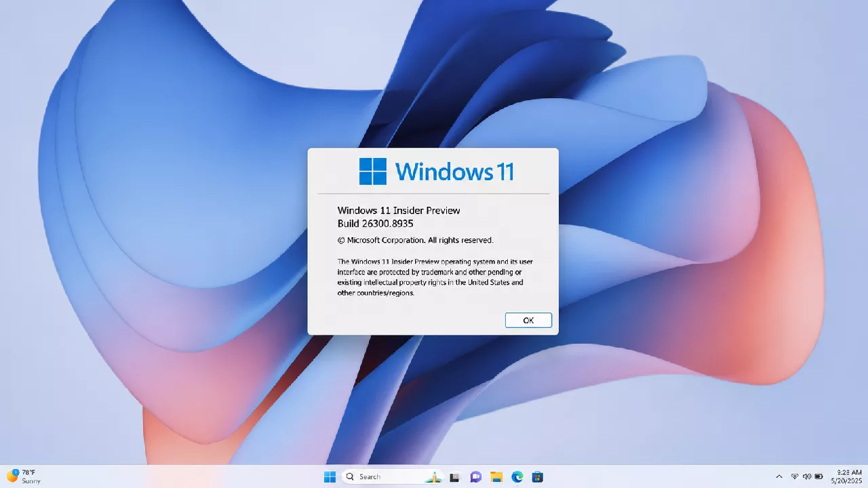Viewport: 868px width, 488px height.
Task: Click the taskbar Search box
Action: pos(393,476)
